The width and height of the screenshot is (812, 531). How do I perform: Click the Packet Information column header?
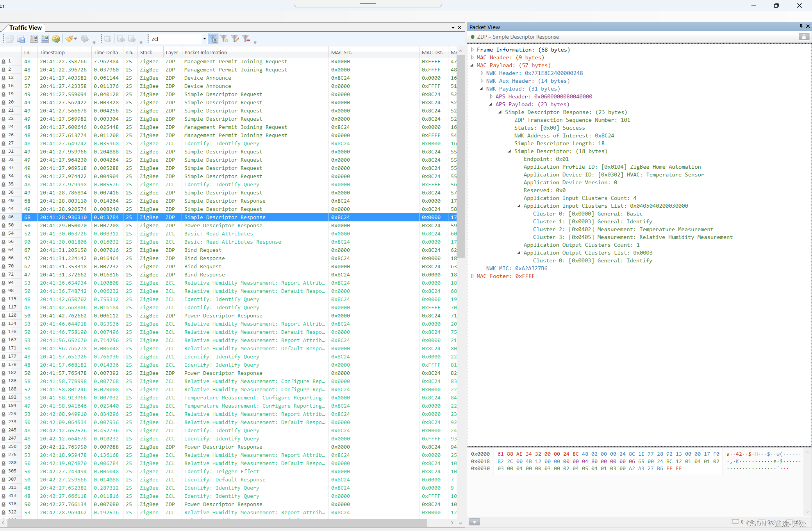click(x=205, y=52)
